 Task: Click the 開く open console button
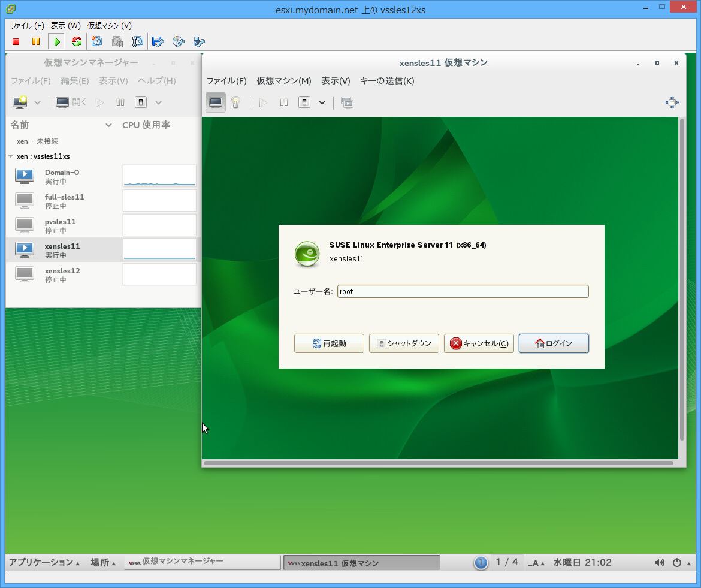click(71, 102)
